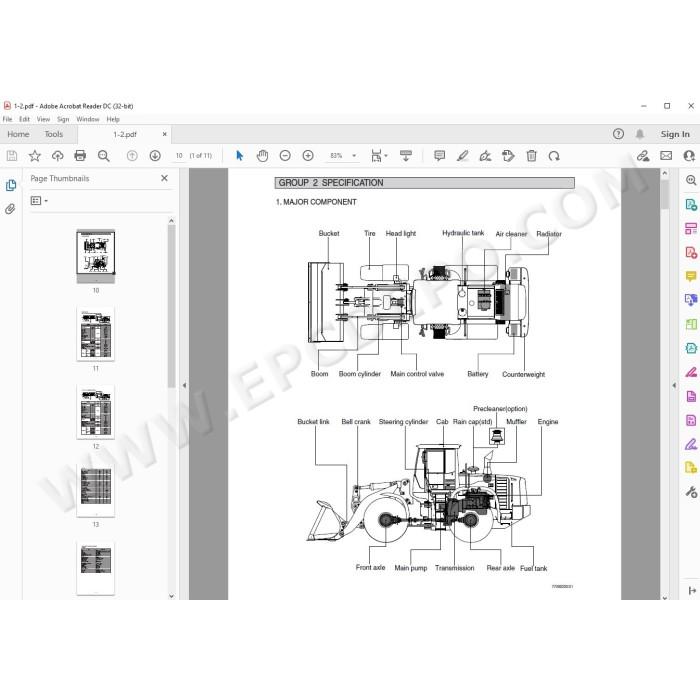Click the page number input field
This screenshot has width=700, height=700.
179,156
